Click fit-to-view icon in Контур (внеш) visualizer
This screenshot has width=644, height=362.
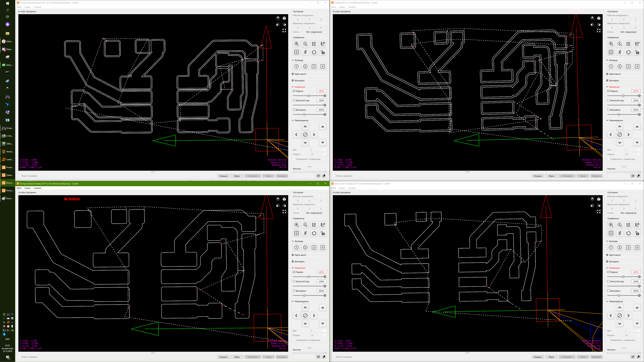[284, 212]
